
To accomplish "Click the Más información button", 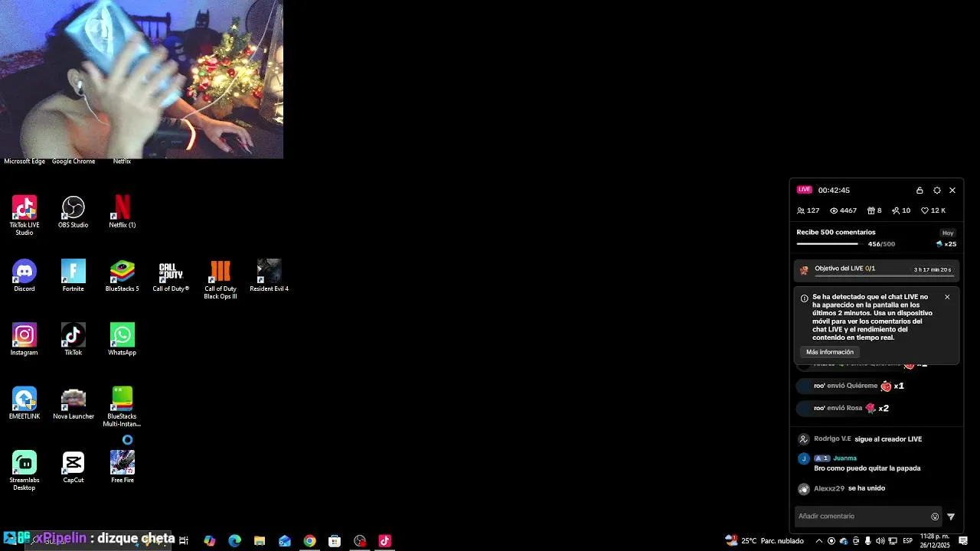I will coord(830,352).
